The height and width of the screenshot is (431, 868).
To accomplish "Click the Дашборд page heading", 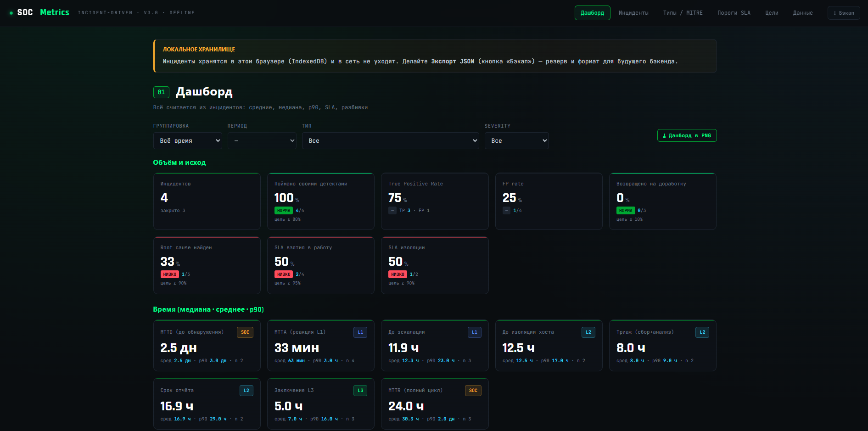I will [204, 92].
